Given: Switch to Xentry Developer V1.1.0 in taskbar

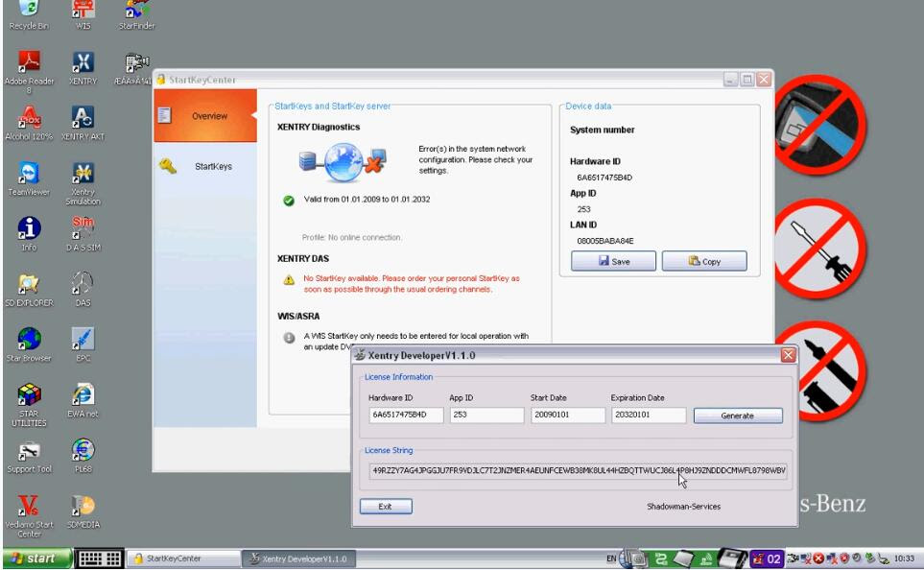Looking at the screenshot, I should [298, 558].
